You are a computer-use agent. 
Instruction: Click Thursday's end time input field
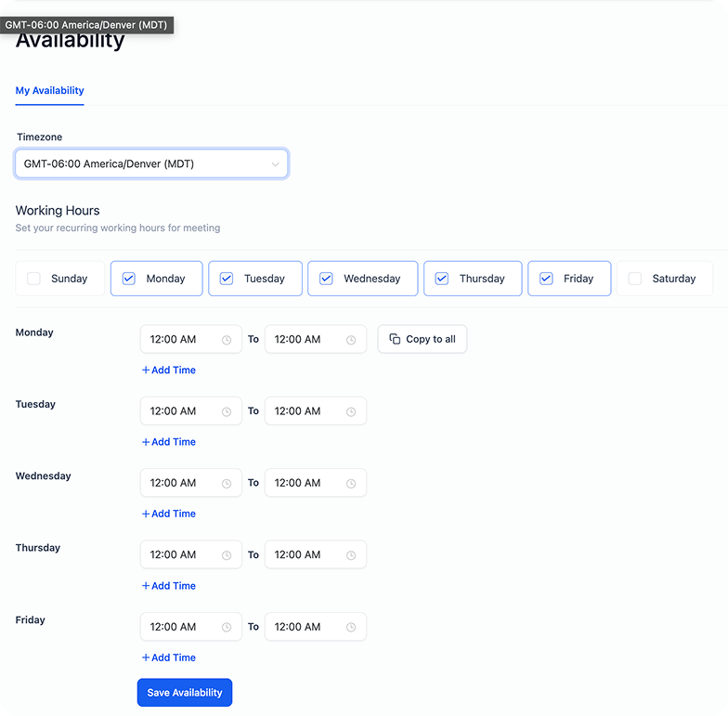316,554
